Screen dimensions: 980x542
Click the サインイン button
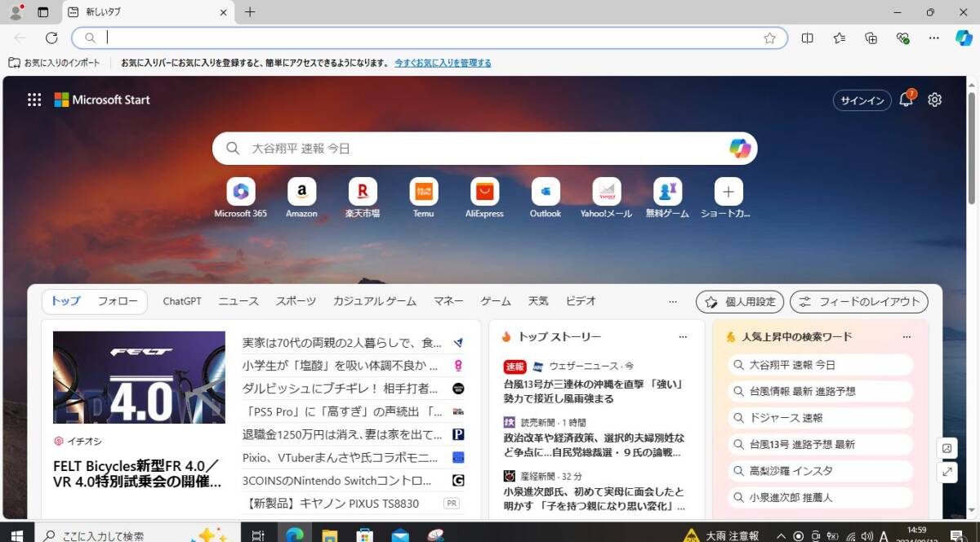pyautogui.click(x=862, y=100)
